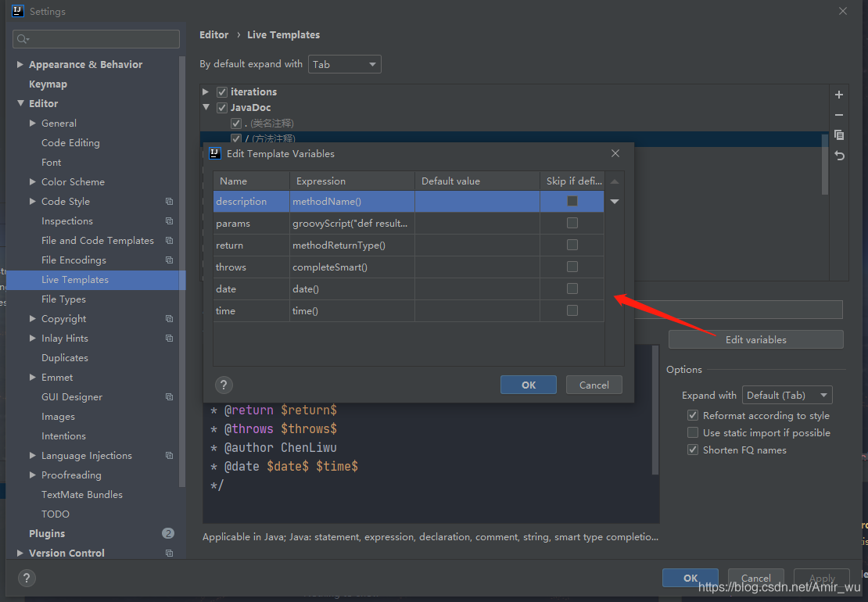Collapse the JavaDoc template group

click(206, 107)
